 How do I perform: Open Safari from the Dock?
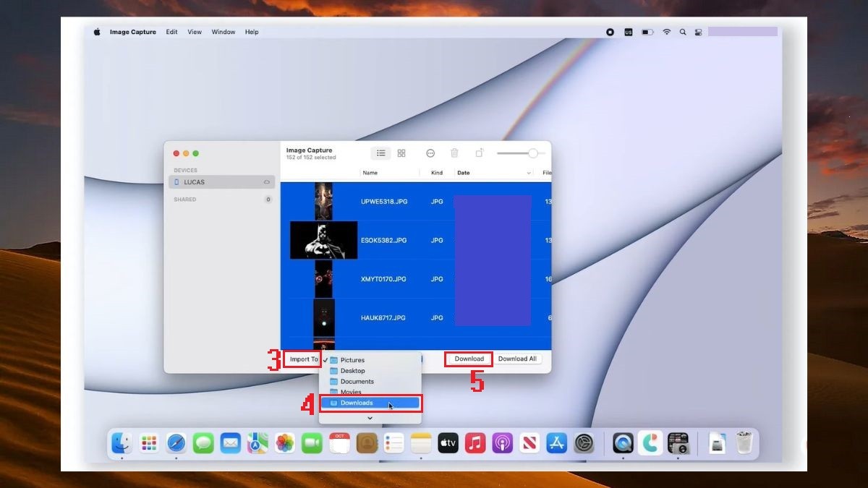tap(176, 442)
